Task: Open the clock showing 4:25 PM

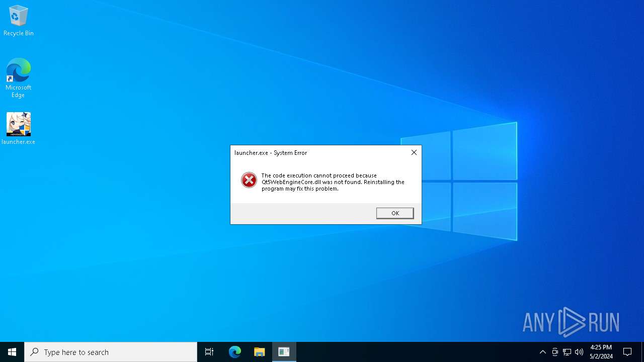Action: click(601, 352)
